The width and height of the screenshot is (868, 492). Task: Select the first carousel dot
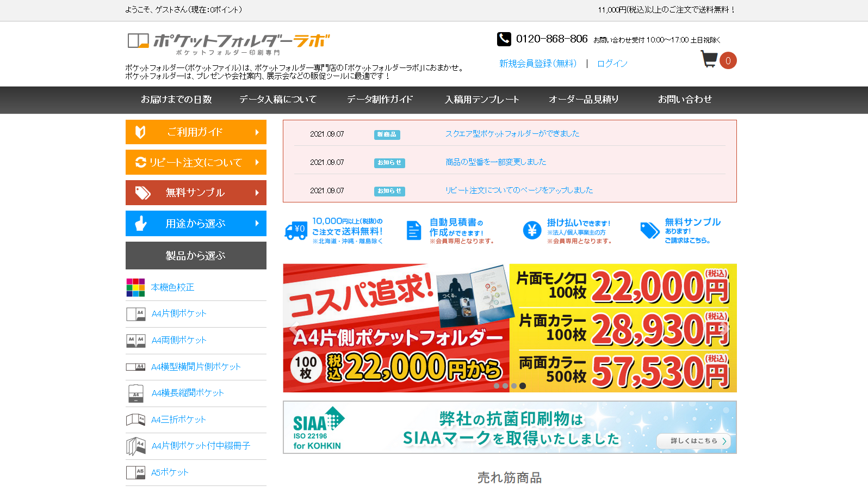coord(497,386)
